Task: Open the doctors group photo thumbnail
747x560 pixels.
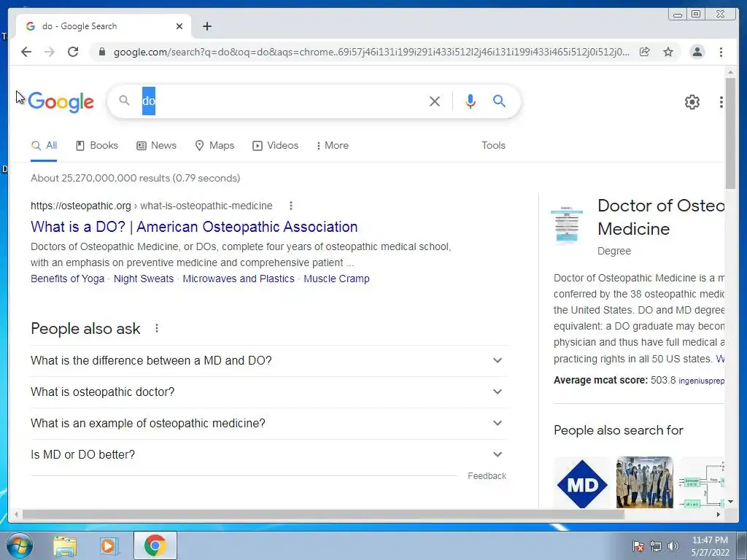Action: click(645, 483)
